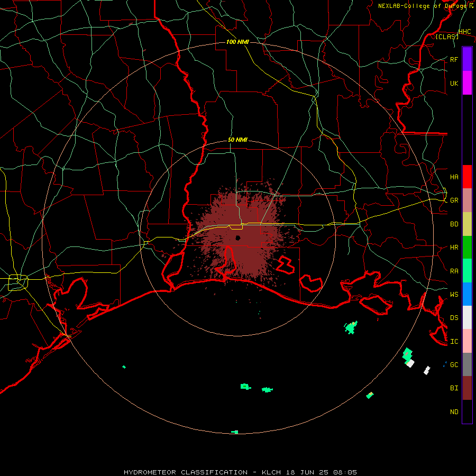Click the GR legend label
The height and width of the screenshot is (476, 476).
point(454,200)
